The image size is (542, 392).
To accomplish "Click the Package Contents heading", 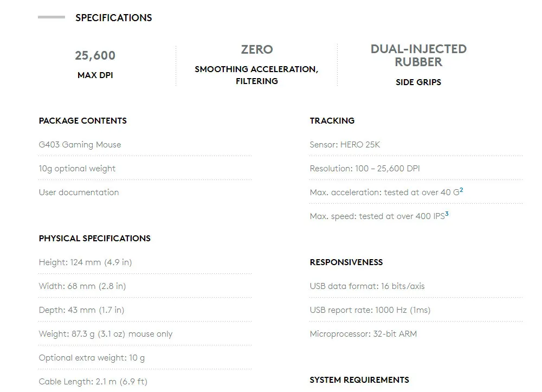I will click(82, 121).
